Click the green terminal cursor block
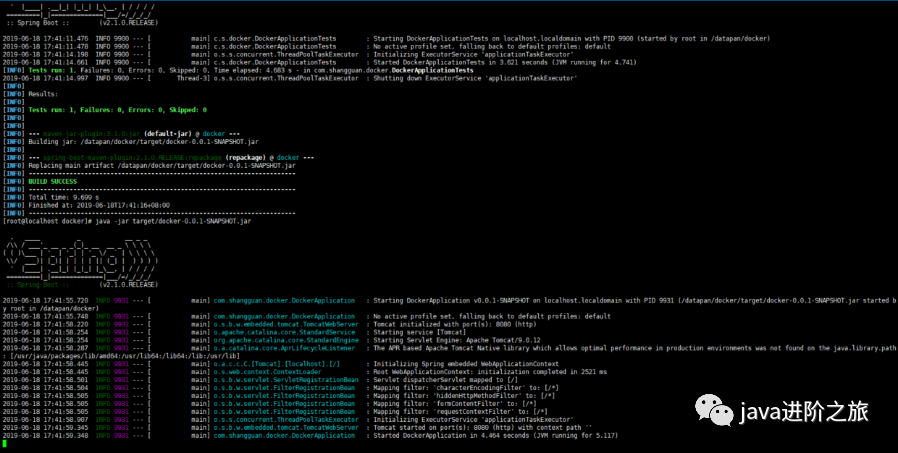The width and height of the screenshot is (898, 453). coord(5,443)
